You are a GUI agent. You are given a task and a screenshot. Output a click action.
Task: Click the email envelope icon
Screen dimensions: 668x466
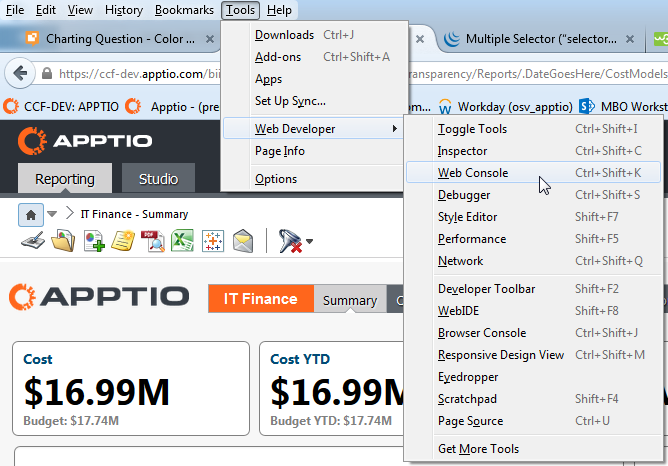pyautogui.click(x=243, y=241)
